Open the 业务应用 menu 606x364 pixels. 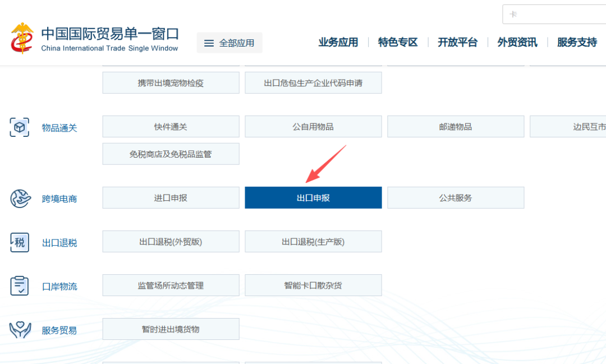pyautogui.click(x=338, y=42)
